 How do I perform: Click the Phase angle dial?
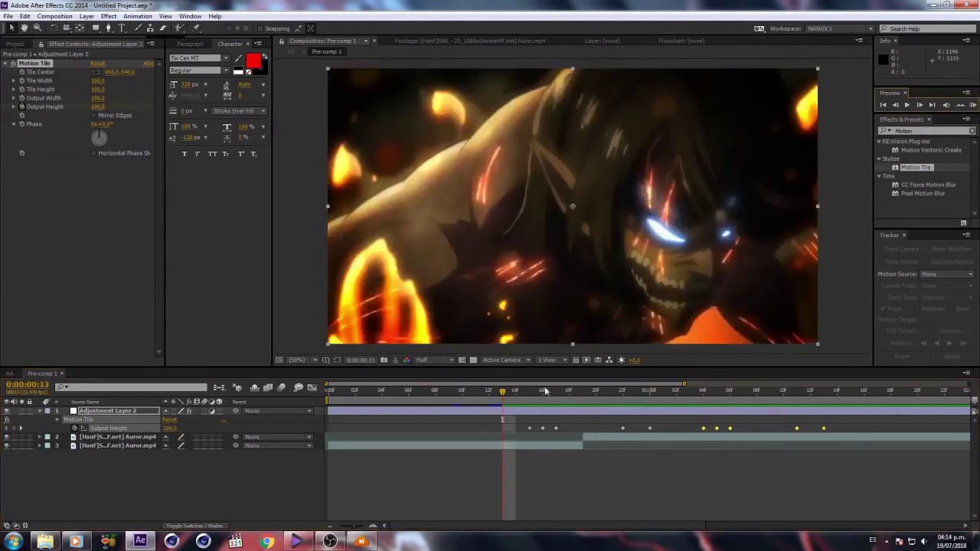point(100,138)
